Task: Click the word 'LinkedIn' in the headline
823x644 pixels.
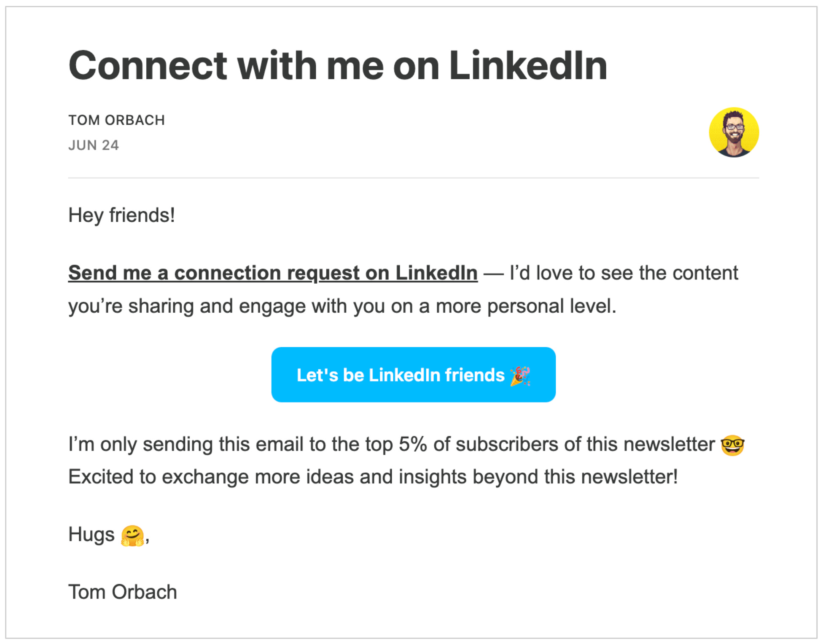Action: point(528,65)
